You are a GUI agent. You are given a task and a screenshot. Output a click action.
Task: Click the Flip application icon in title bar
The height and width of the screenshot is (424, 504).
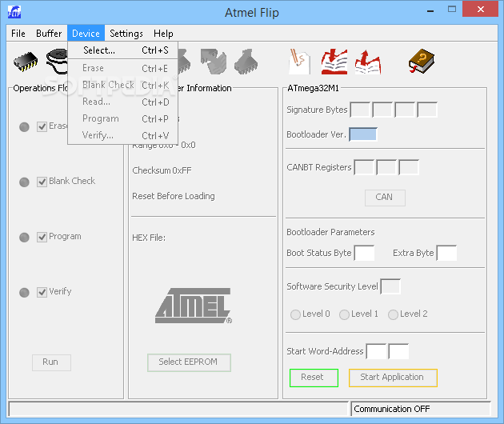coord(14,12)
